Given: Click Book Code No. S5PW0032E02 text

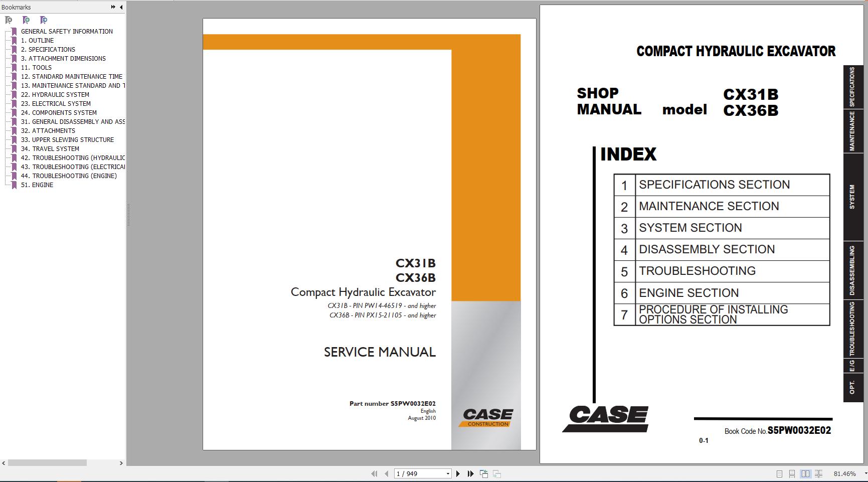Looking at the screenshot, I should pyautogui.click(x=778, y=430).
